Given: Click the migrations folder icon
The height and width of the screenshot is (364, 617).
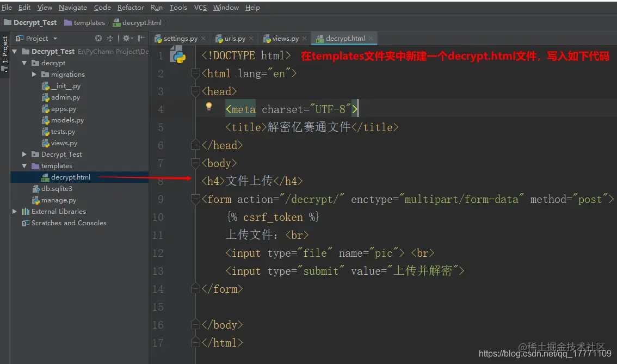Looking at the screenshot, I should (45, 75).
